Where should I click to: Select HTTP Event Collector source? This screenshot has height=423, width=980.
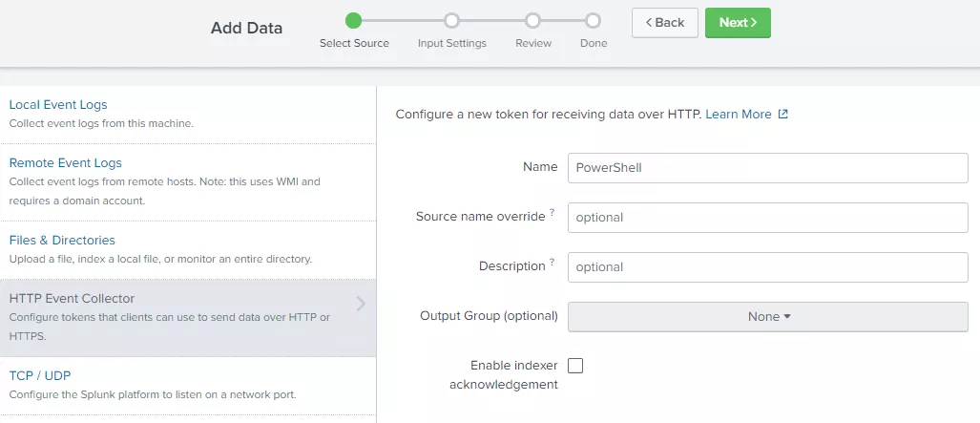[188, 318]
